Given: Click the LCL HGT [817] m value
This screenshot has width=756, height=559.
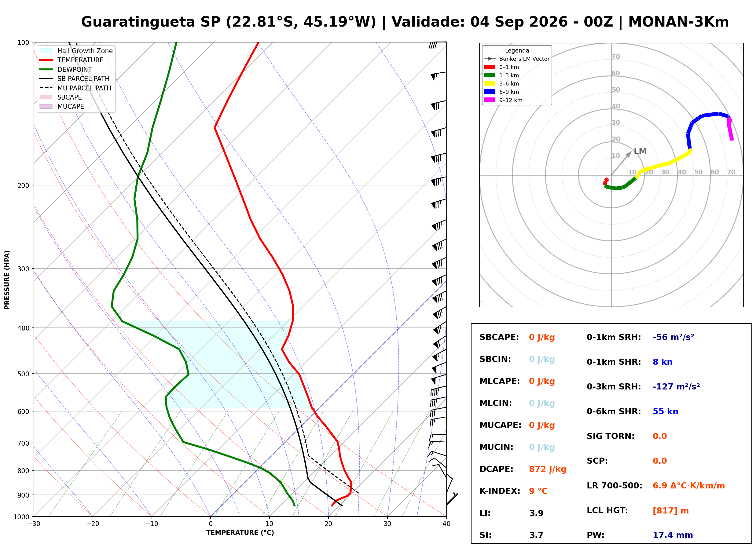Looking at the screenshot, I should pos(671,511).
